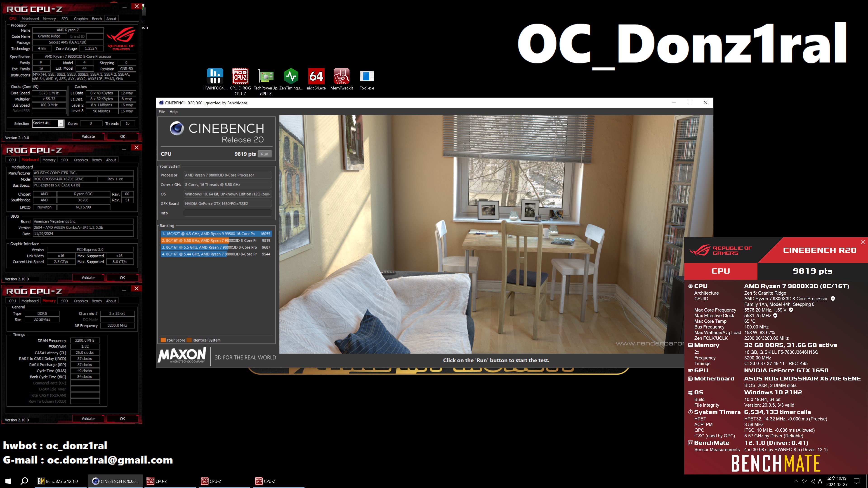The width and height of the screenshot is (868, 488).
Task: Select ranking row 16C/32T Ryzen 9 9950X
Action: (x=216, y=234)
